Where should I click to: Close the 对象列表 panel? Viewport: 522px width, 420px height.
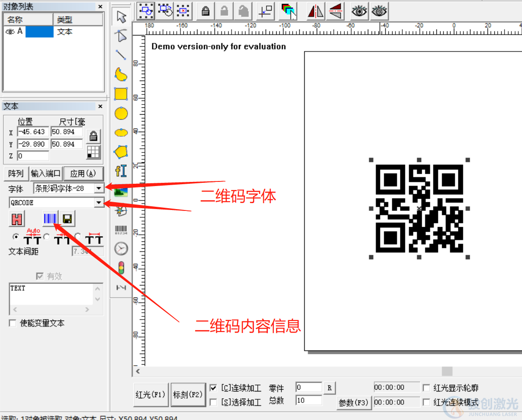pyautogui.click(x=100, y=6)
